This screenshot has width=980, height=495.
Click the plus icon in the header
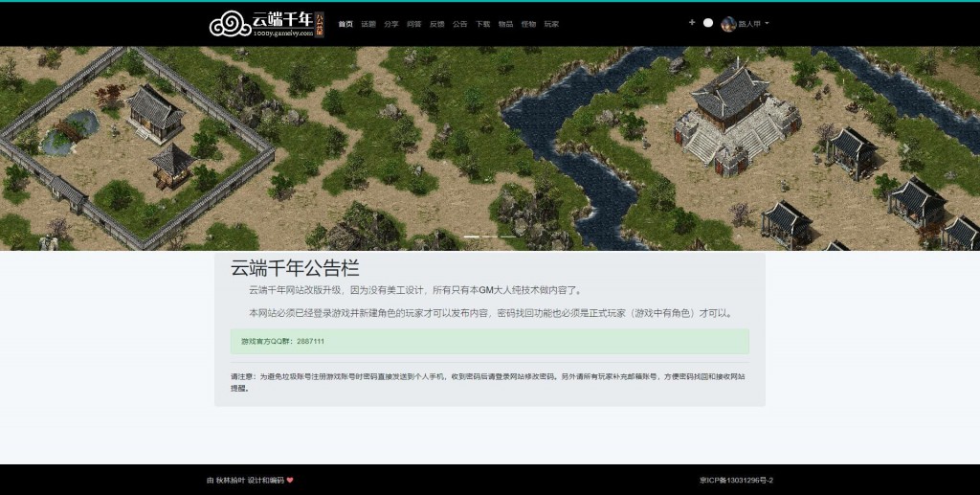pyautogui.click(x=692, y=23)
